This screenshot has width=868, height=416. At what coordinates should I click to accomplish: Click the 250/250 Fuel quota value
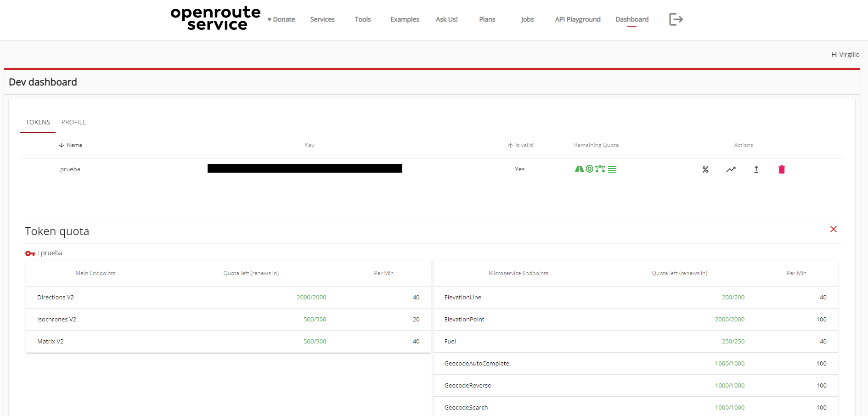pos(733,342)
